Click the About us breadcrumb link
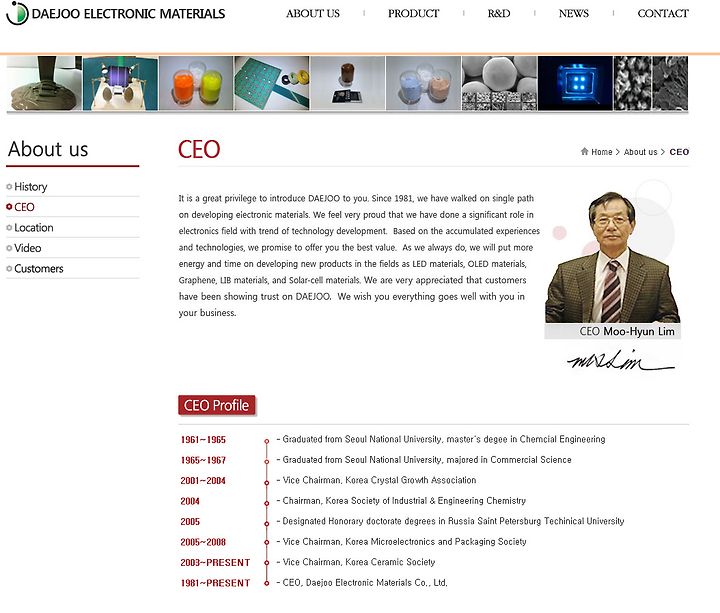Image resolution: width=720 pixels, height=613 pixels. 640,152
